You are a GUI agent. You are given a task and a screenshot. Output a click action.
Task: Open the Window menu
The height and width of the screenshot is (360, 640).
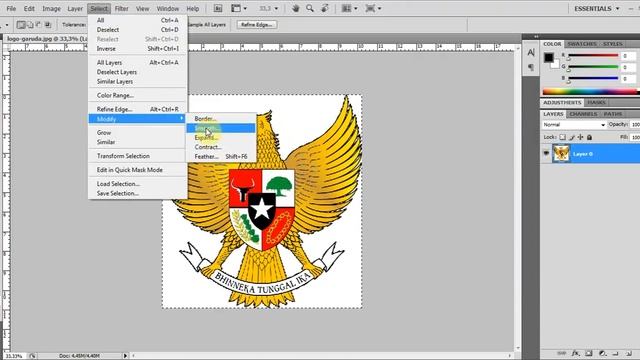[168, 8]
